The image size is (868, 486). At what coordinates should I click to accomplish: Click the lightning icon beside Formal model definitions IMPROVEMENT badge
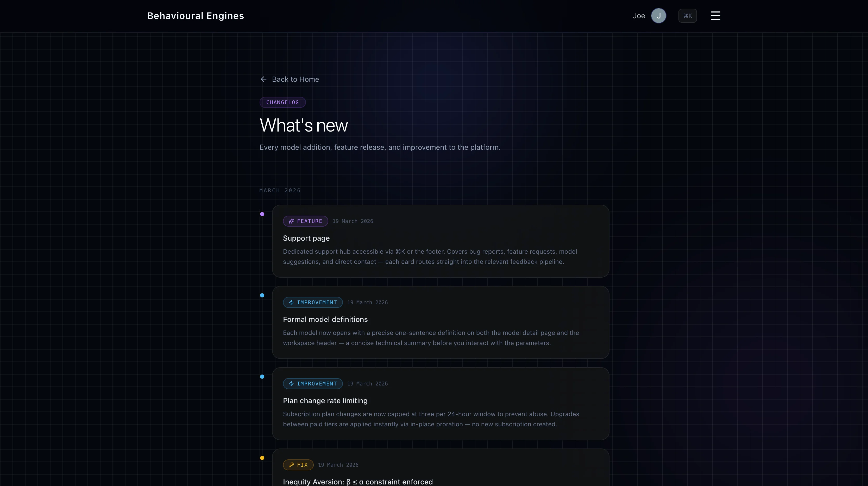(291, 302)
